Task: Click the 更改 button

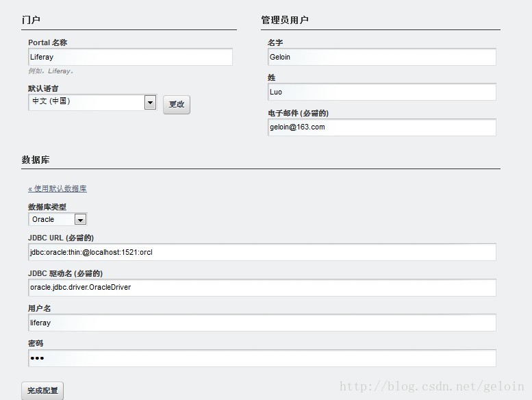Action: [x=177, y=105]
